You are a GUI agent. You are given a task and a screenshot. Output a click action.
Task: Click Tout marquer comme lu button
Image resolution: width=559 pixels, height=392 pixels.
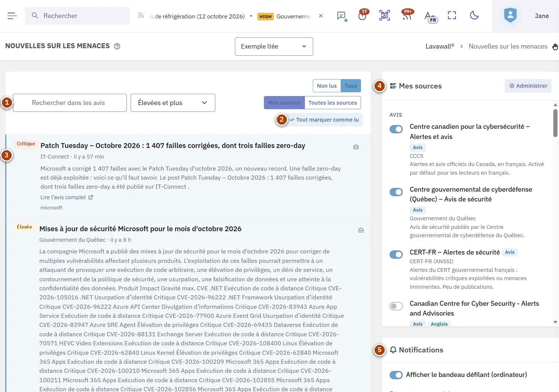click(324, 120)
